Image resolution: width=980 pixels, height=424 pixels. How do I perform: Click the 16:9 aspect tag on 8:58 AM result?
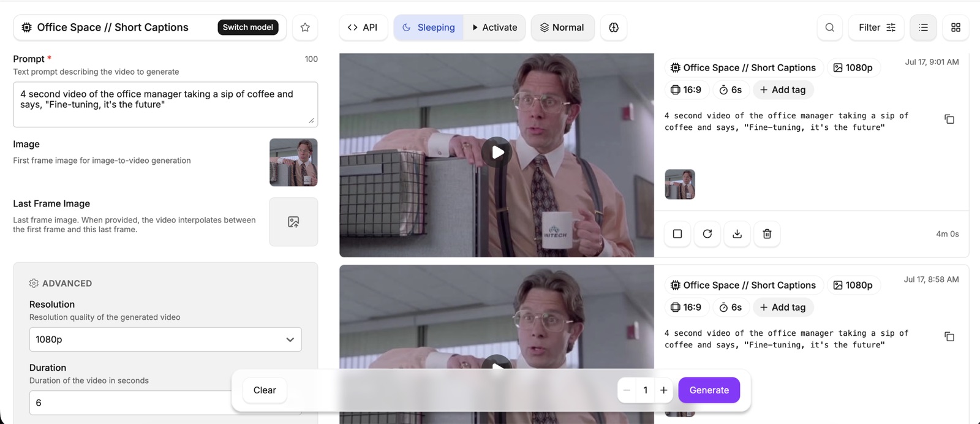coord(686,308)
